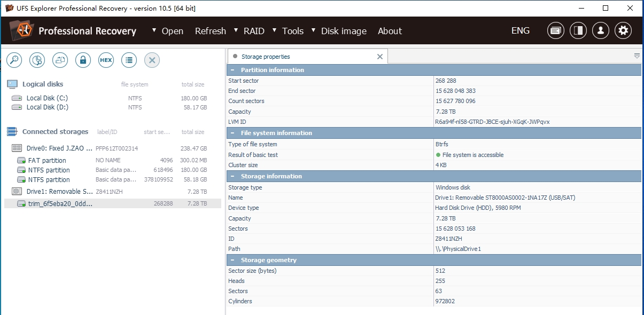Viewport: 644px width, 315px height.
Task: Open the settings gear icon
Action: click(x=623, y=30)
